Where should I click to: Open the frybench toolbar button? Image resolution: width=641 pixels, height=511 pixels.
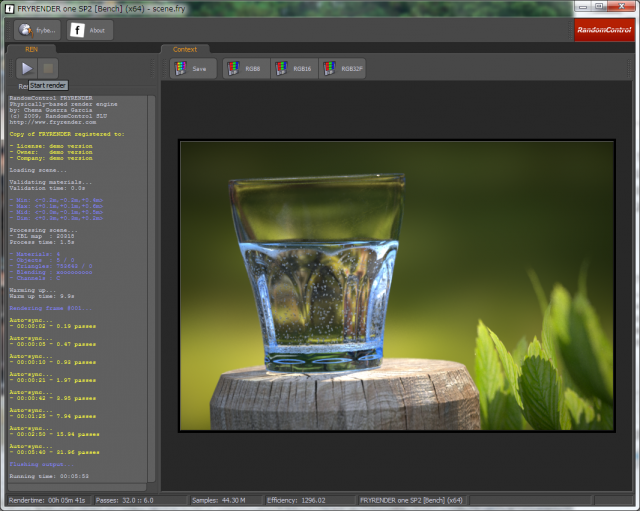38,30
